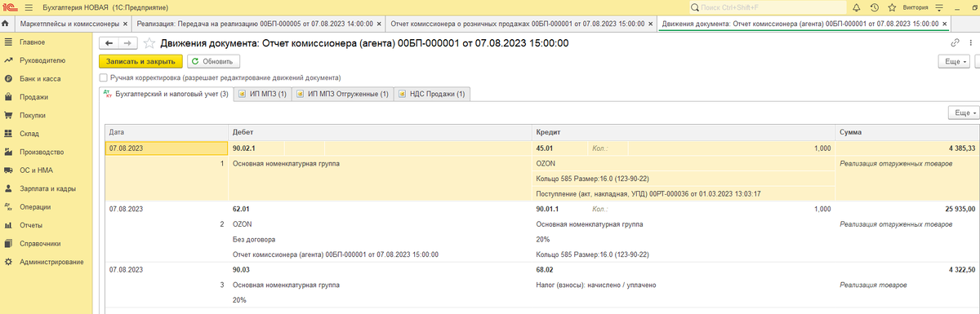The image size is (980, 314).
Task: Close the Маркетплейсы и комиссионеры tab
Action: click(124, 24)
